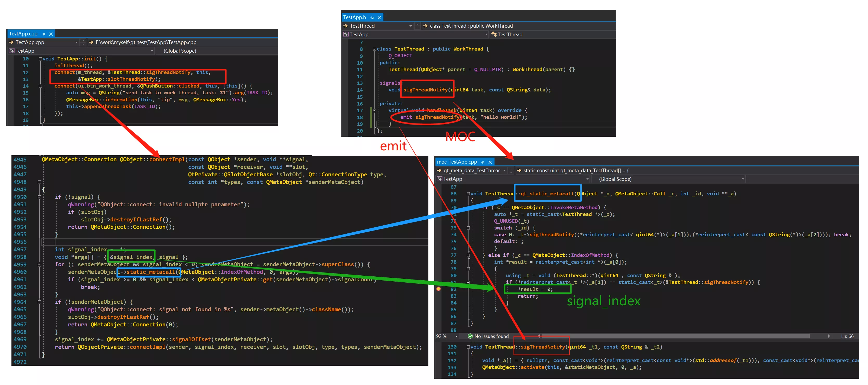This screenshot has height=385, width=868.
Task: Pin the TestApp.cpp tab
Action: point(43,34)
